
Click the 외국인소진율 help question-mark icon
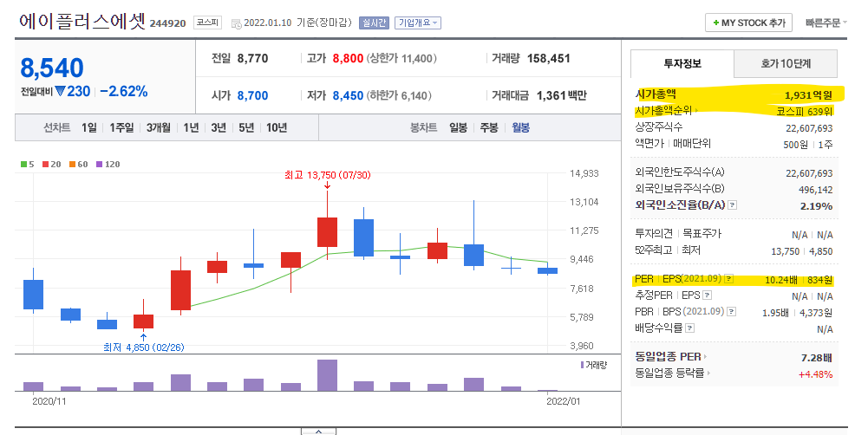733,205
